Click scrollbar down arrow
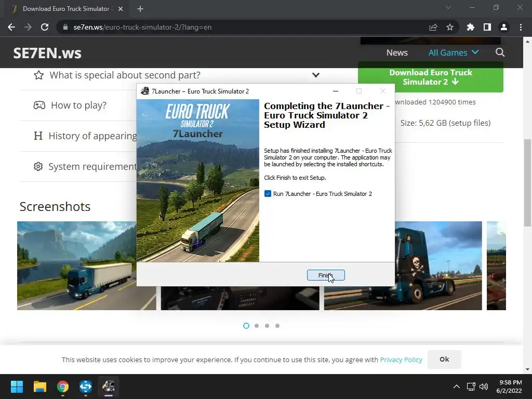Image resolution: width=532 pixels, height=399 pixels. pyautogui.click(x=527, y=369)
